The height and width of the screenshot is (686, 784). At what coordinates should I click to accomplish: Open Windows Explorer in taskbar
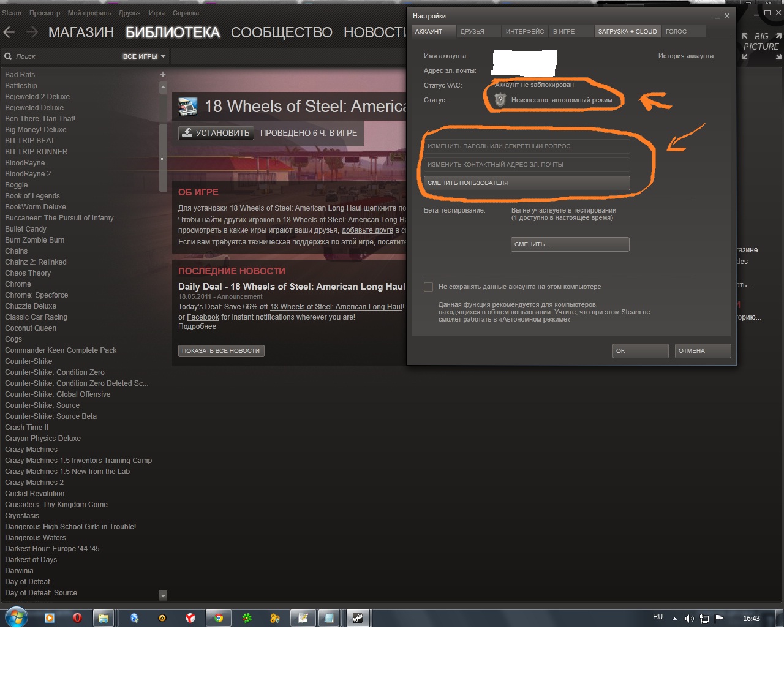click(104, 618)
